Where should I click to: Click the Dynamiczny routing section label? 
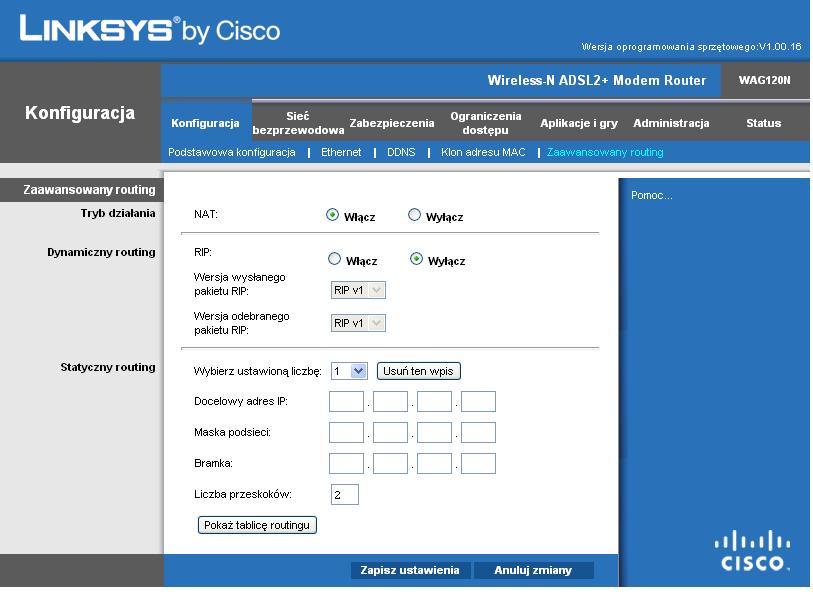101,252
